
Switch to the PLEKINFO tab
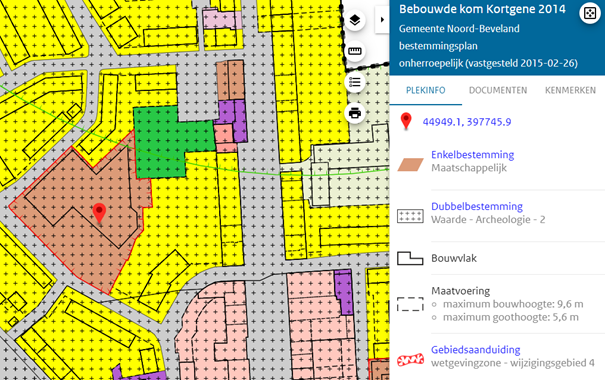pyautogui.click(x=426, y=90)
